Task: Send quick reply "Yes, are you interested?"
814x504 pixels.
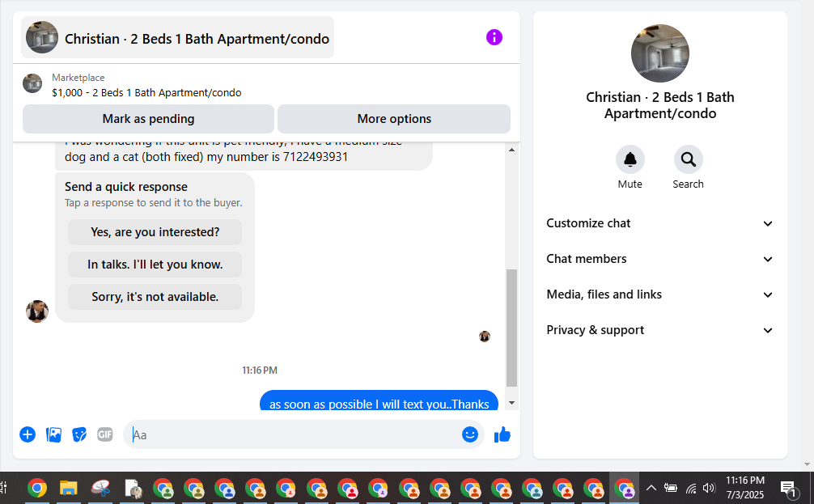Action: pos(155,232)
